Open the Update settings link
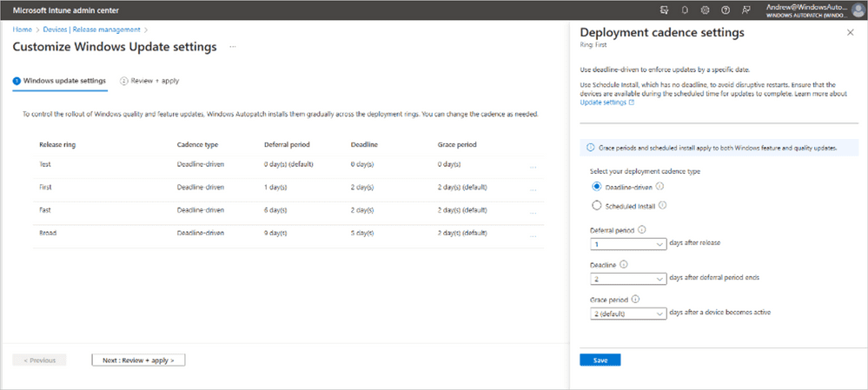Viewport: 868px width, 390px height. click(x=606, y=102)
